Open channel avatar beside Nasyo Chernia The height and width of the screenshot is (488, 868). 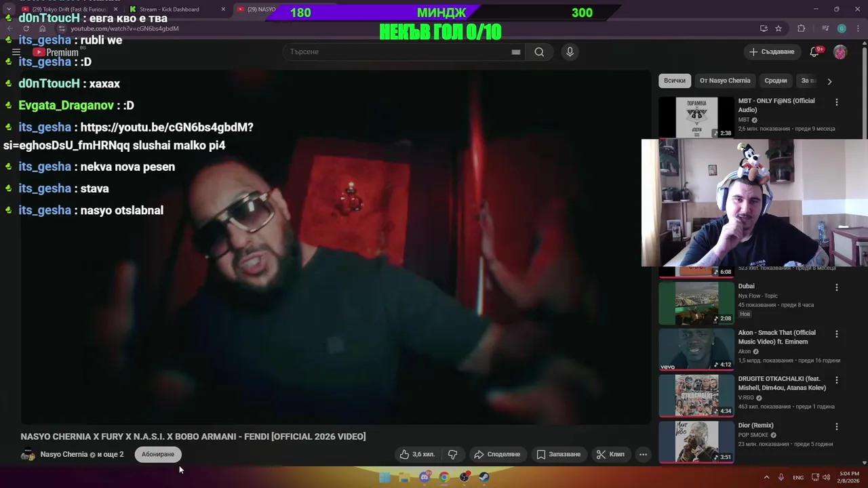pos(28,454)
